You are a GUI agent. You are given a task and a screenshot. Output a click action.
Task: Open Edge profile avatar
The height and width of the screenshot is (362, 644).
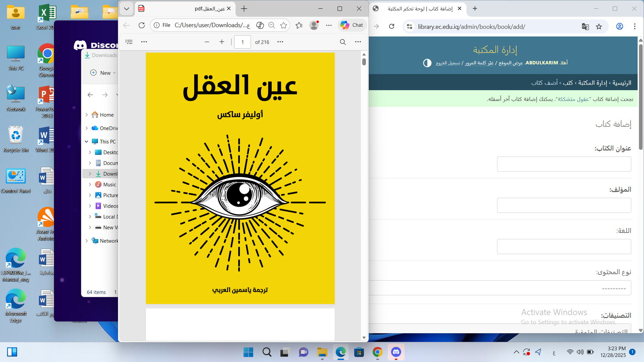tap(314, 25)
